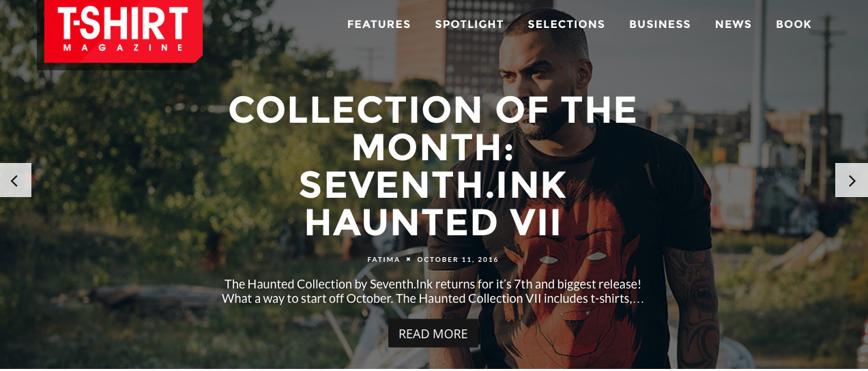The height and width of the screenshot is (371, 868).
Task: Open the Spotlight menu item
Action: (469, 25)
